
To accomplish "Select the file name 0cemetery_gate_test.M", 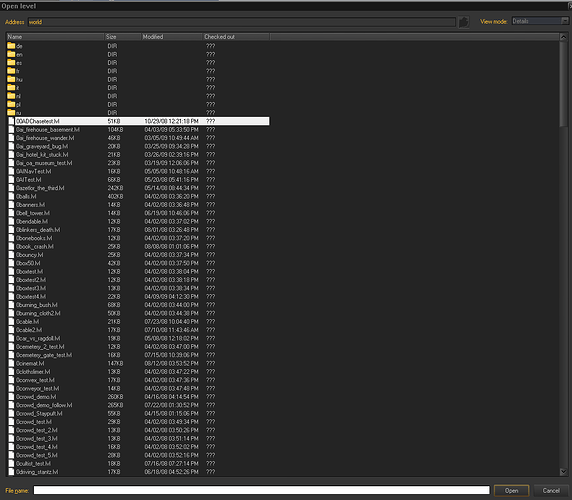I will [x=44, y=355].
